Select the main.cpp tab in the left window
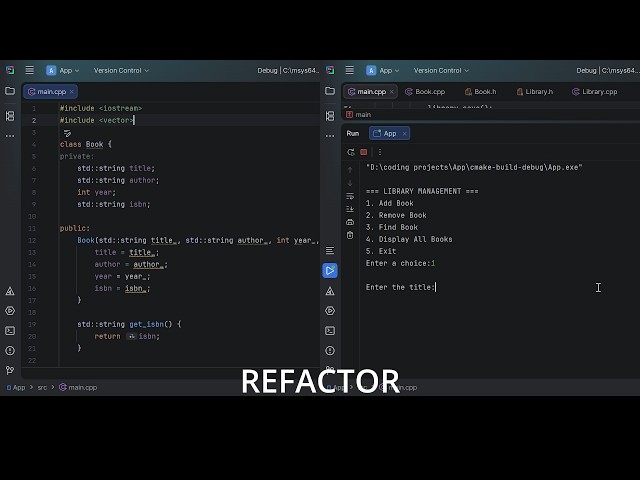 [x=51, y=91]
